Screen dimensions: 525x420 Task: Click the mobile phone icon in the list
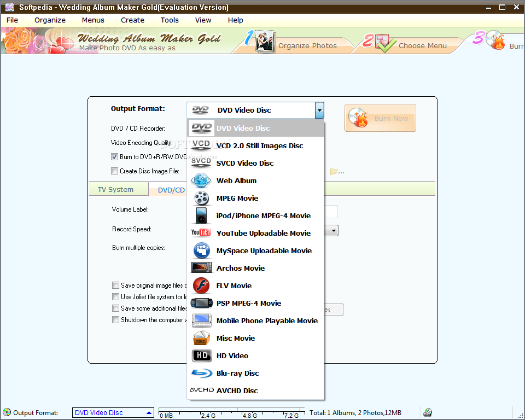pyautogui.click(x=202, y=320)
